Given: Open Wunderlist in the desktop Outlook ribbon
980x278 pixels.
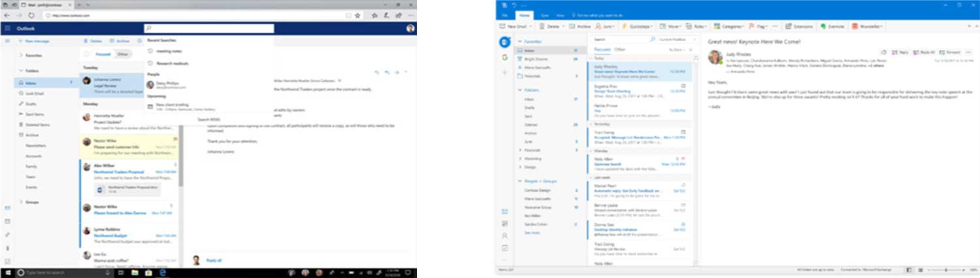Looking at the screenshot, I should tap(868, 26).
